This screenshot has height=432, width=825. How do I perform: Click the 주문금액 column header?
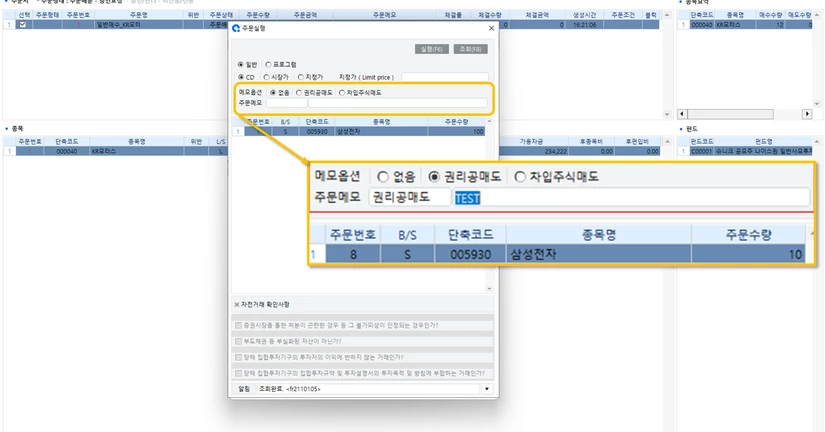305,15
